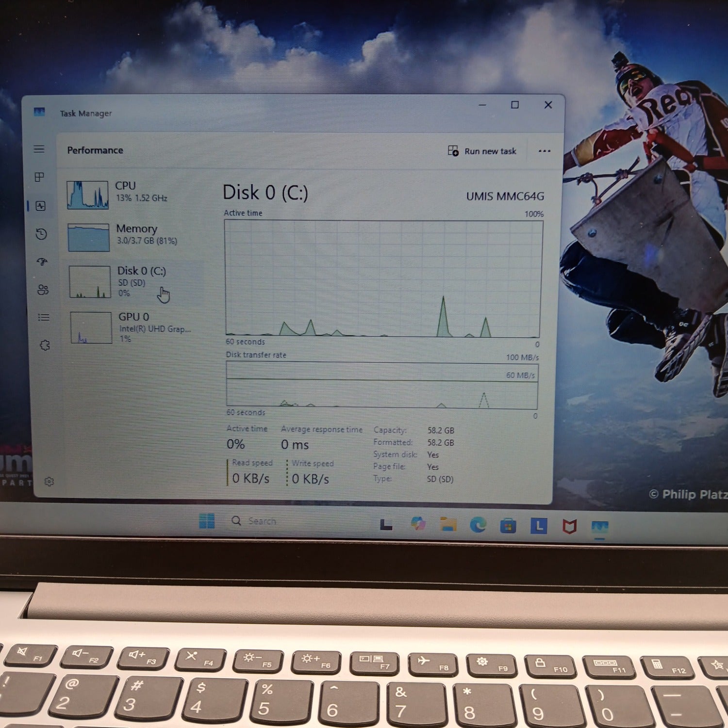This screenshot has width=728, height=728.
Task: Click the Page file Yes value
Action: tap(432, 467)
